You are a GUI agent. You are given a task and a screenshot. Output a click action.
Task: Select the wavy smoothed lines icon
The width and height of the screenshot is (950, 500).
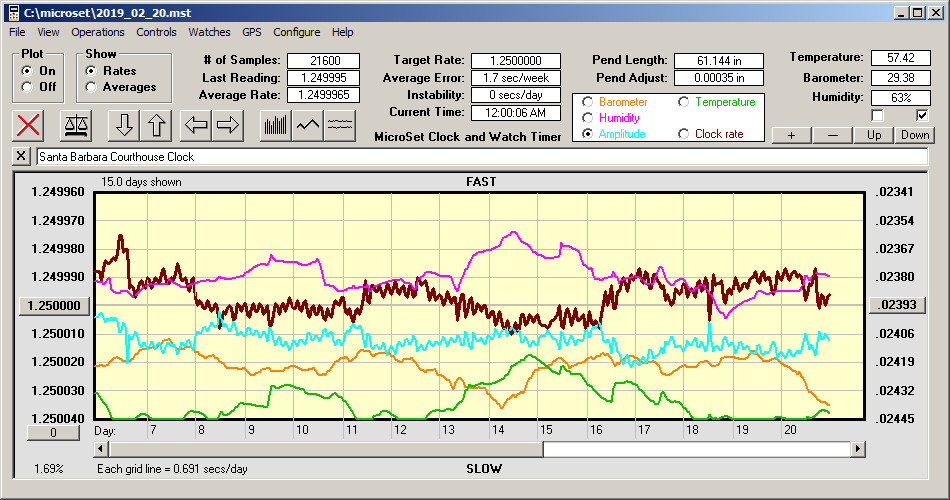[339, 125]
